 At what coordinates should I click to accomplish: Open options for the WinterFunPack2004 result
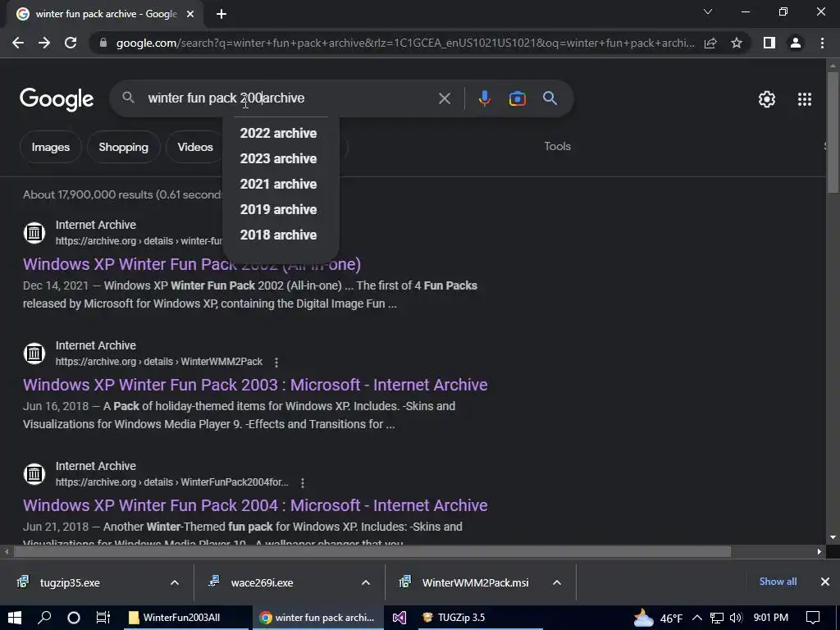coord(303,483)
